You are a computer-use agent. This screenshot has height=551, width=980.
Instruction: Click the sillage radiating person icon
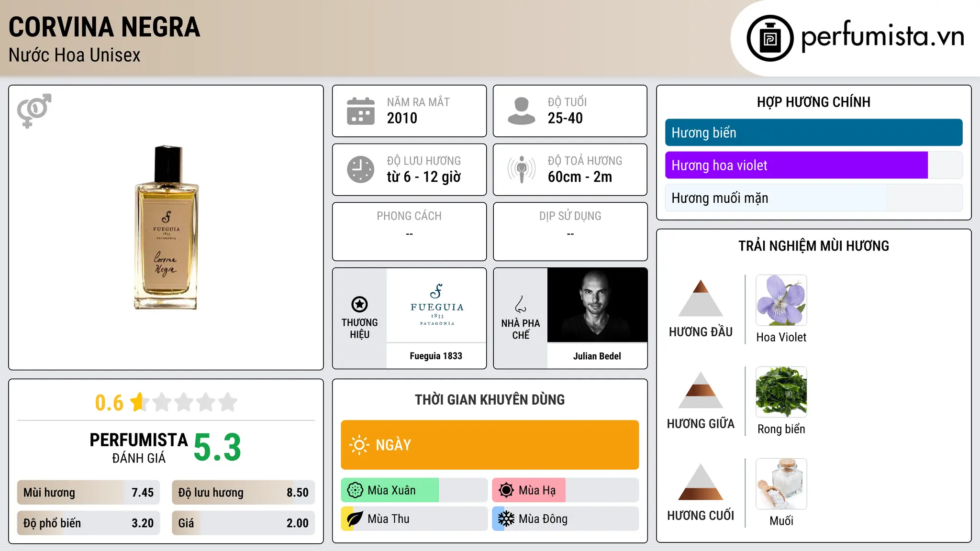(522, 169)
